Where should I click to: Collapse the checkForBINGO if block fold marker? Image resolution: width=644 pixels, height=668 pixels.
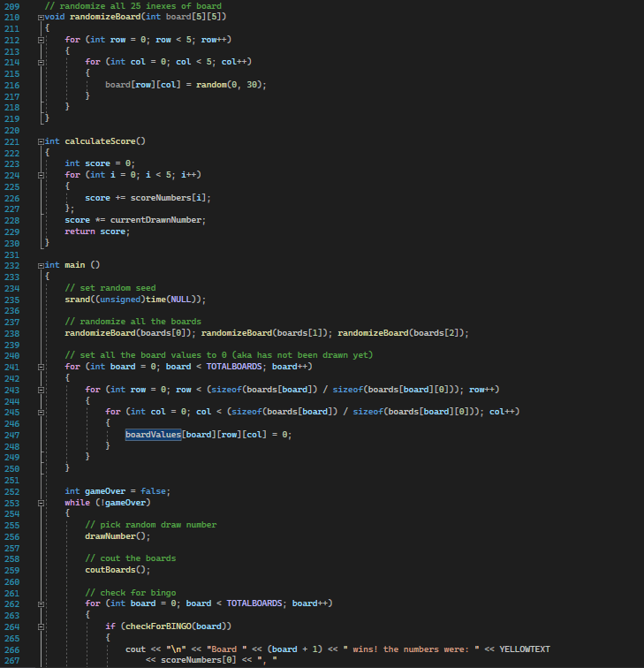coord(41,626)
